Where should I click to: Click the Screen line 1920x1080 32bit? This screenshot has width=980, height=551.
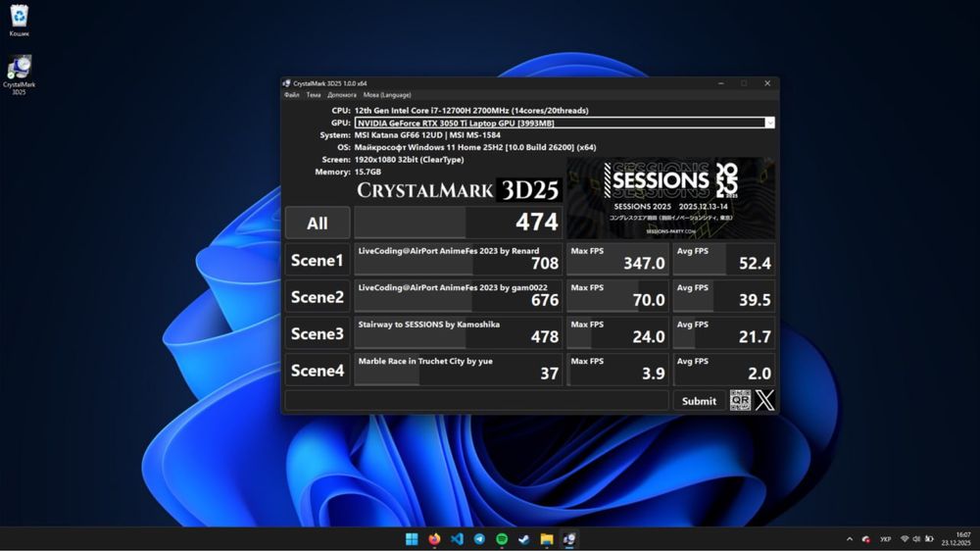pos(410,160)
